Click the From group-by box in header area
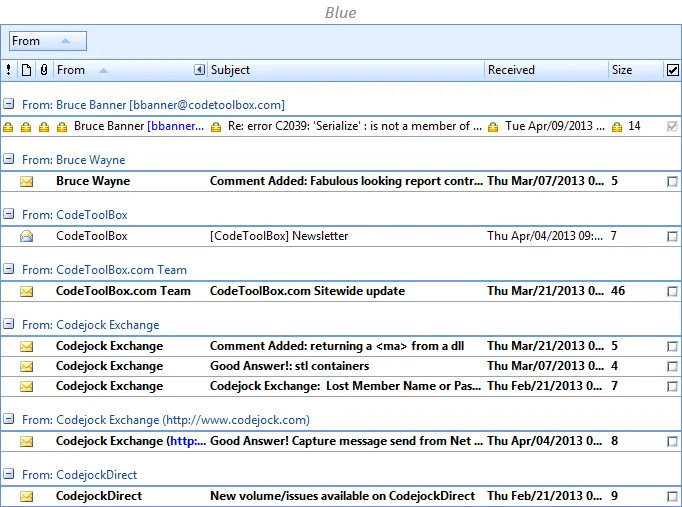The width and height of the screenshot is (682, 507). point(48,41)
